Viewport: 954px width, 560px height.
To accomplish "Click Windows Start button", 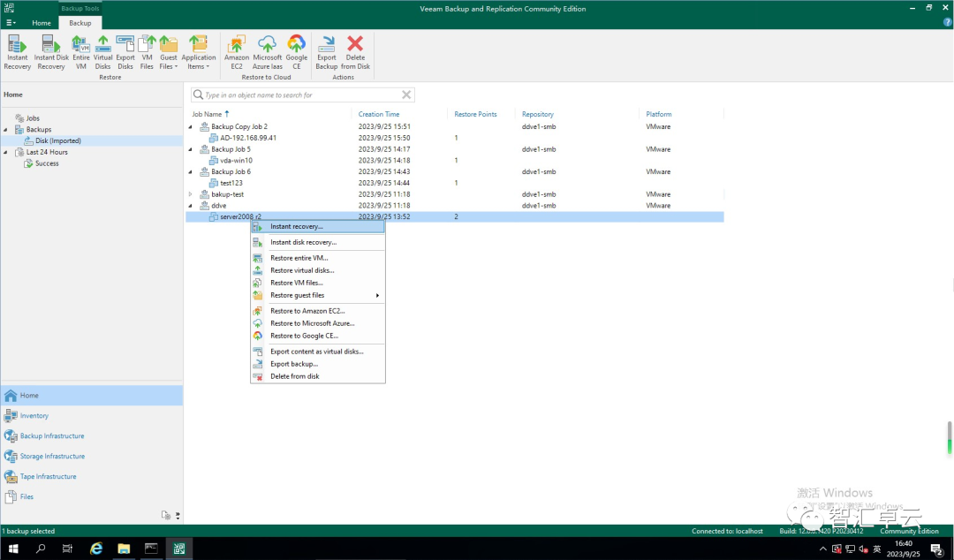I will (x=13, y=549).
